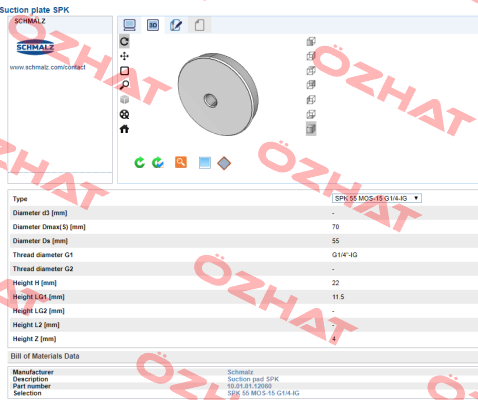Screen dimensions: 478x400
Task: Choose the zoom window rectangle tool
Action: pyautogui.click(x=124, y=70)
